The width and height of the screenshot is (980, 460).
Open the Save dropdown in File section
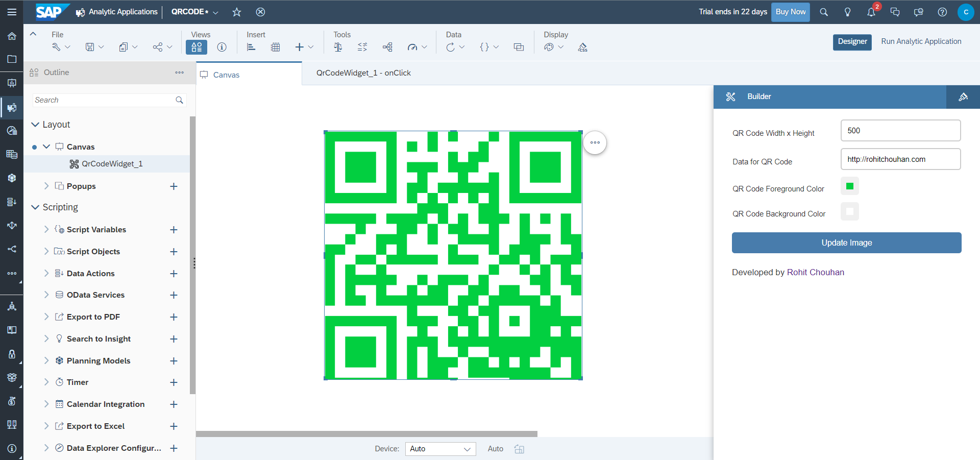(x=94, y=47)
